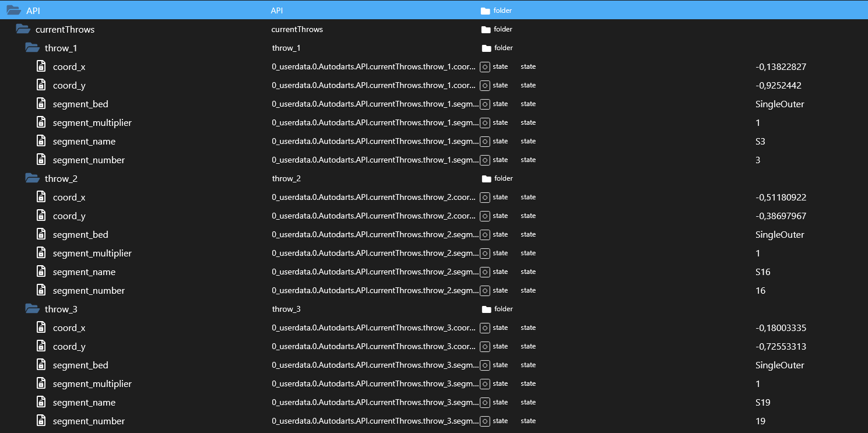868x433 pixels.
Task: Collapse the throw_1 folder
Action: [32, 48]
